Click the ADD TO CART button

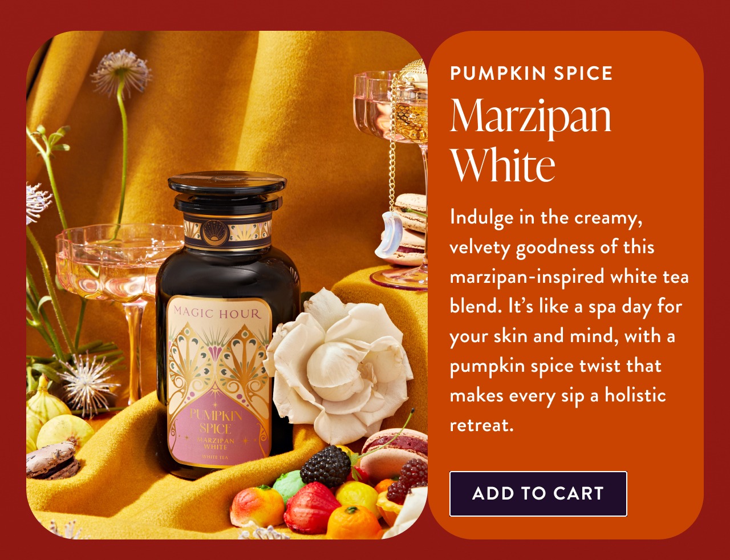pyautogui.click(x=538, y=494)
